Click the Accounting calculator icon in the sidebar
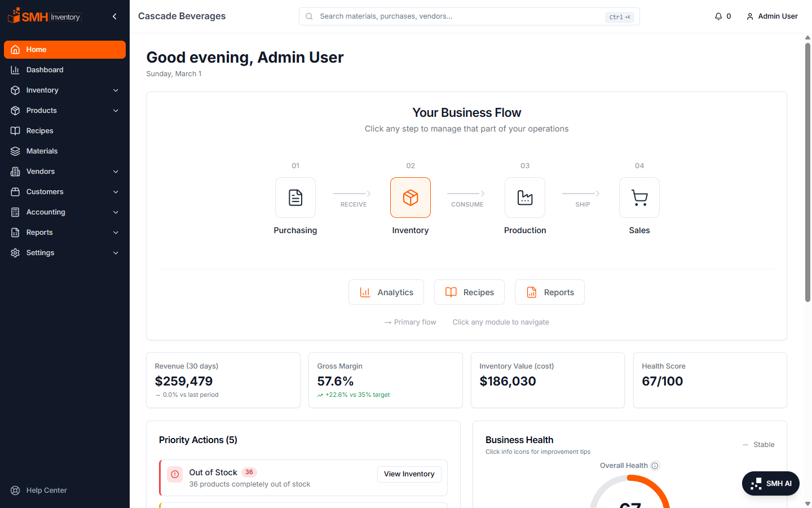 [15, 212]
